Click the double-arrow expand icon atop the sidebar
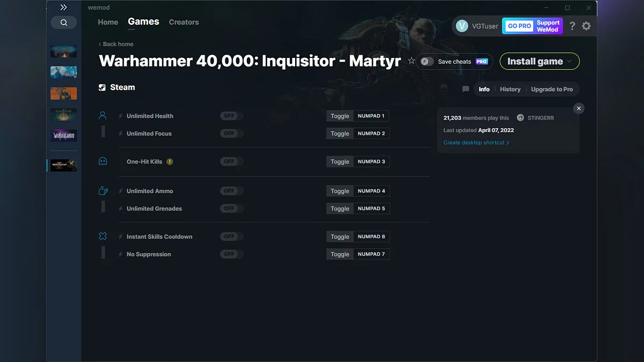This screenshot has height=362, width=644. point(63,7)
